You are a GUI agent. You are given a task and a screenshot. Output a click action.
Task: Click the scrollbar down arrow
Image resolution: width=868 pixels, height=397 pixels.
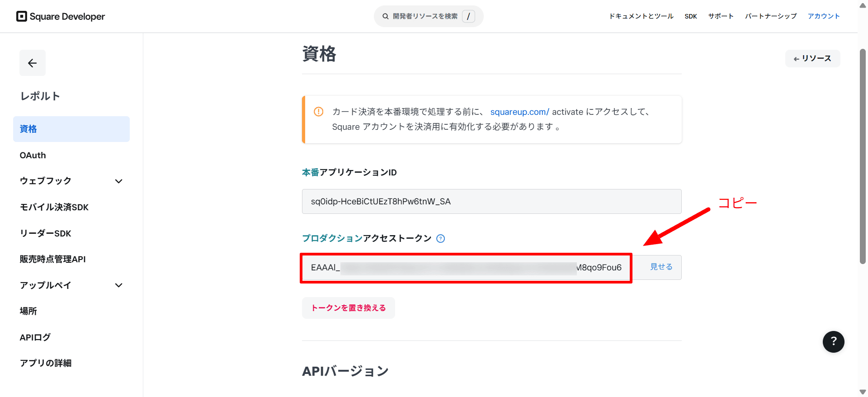coord(863,392)
